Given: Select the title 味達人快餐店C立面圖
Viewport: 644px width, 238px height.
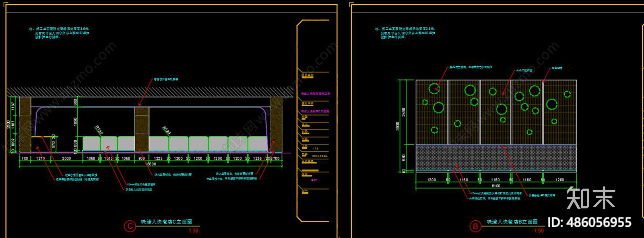Looking at the screenshot, I should [x=166, y=222].
